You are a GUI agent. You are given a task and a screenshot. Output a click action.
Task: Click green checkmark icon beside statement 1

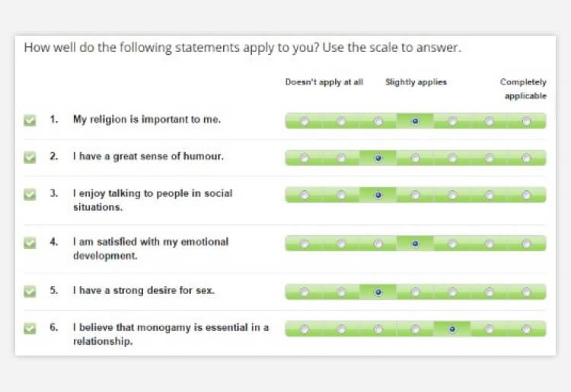tap(30, 120)
